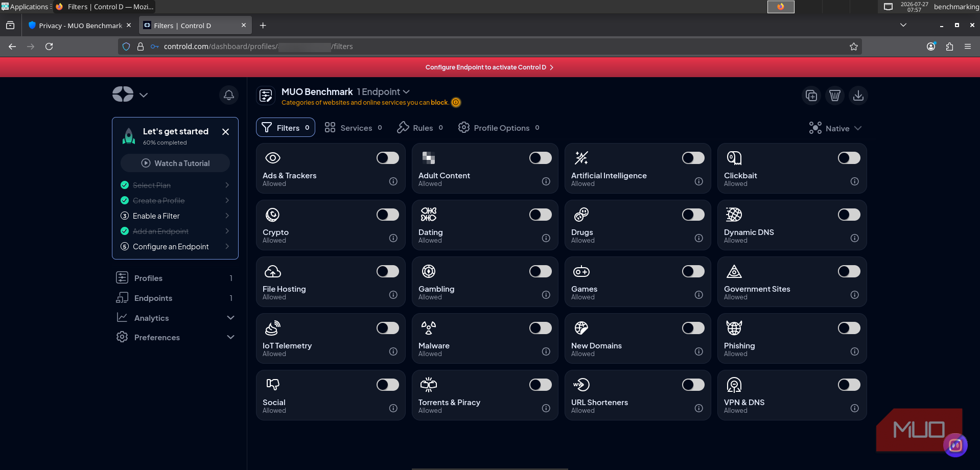The width and height of the screenshot is (980, 470).
Task: Open info icon for Adult Content
Action: point(546,181)
